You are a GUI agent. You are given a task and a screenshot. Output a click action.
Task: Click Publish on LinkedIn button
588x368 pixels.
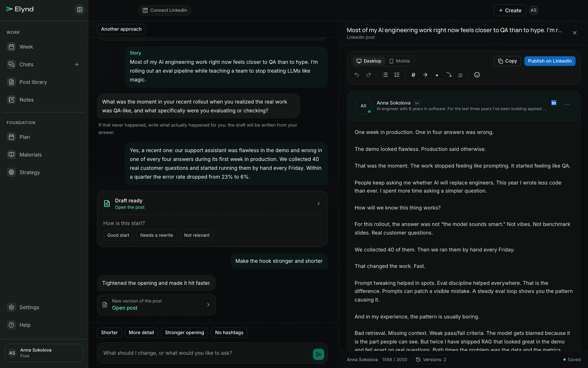pyautogui.click(x=550, y=61)
